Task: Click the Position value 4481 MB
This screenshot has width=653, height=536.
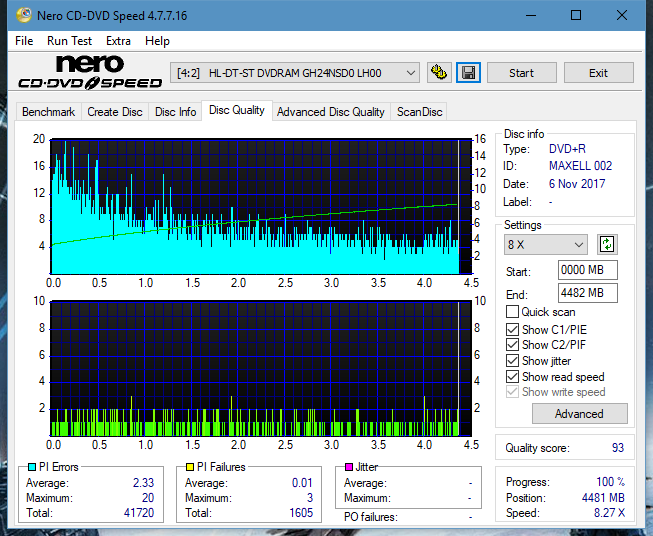Action: tap(603, 498)
